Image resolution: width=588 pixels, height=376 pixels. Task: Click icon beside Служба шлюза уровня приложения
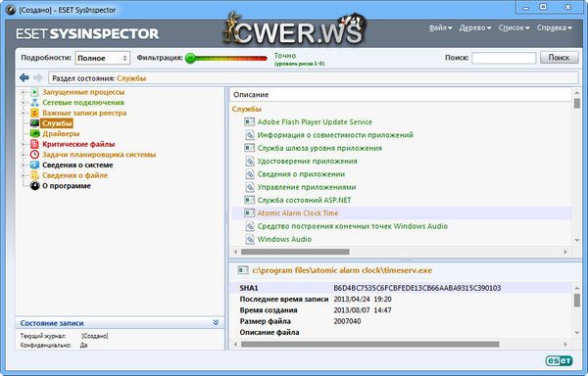249,148
